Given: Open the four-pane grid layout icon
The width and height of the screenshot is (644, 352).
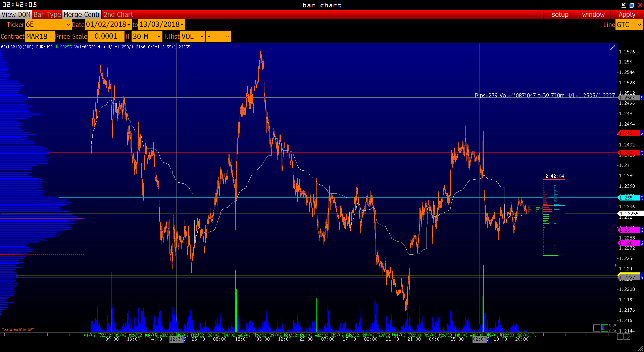Looking at the screenshot, I should (x=597, y=328).
